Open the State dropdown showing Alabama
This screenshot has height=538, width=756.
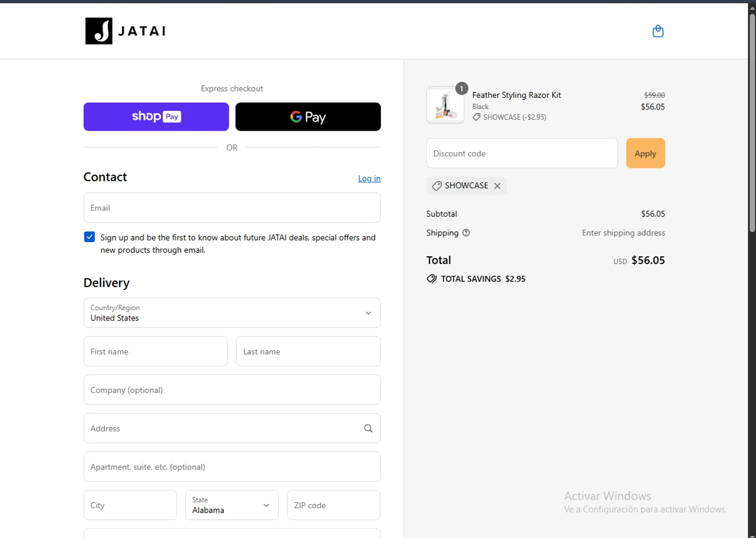(232, 505)
